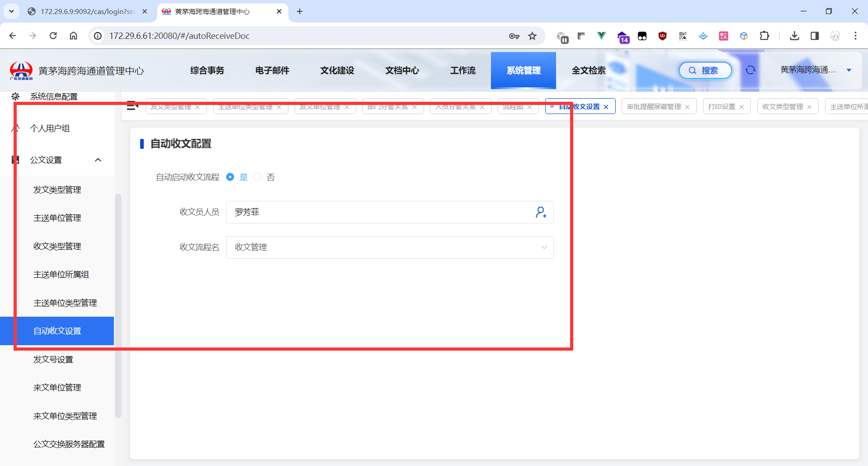View site information icon in address bar
Screen dimensions: 868x466
[98, 36]
